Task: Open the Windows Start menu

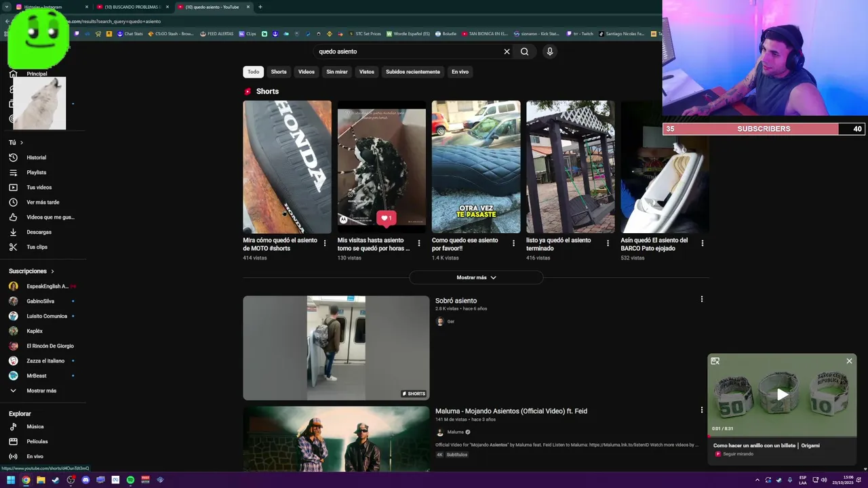Action: pyautogui.click(x=11, y=480)
